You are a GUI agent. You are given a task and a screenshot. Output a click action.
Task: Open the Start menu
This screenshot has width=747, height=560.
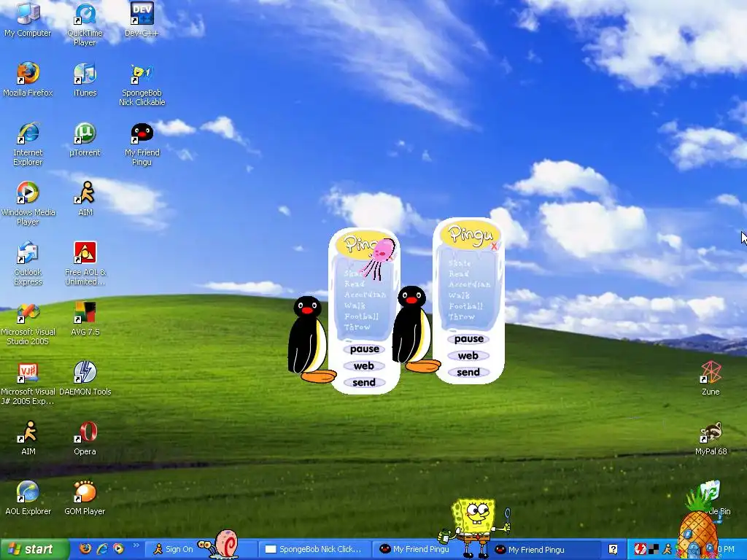pyautogui.click(x=34, y=549)
